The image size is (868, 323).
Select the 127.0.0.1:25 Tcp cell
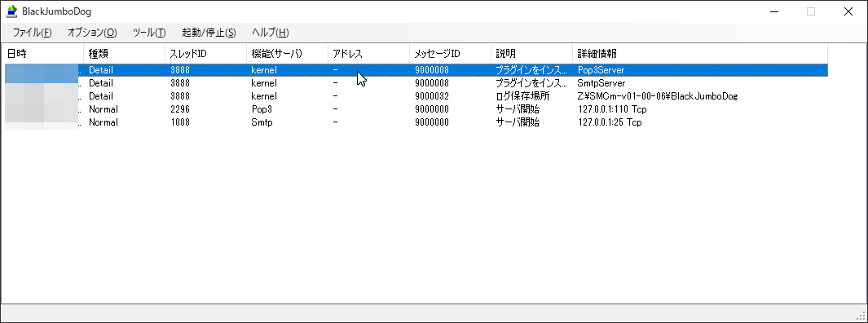[610, 122]
